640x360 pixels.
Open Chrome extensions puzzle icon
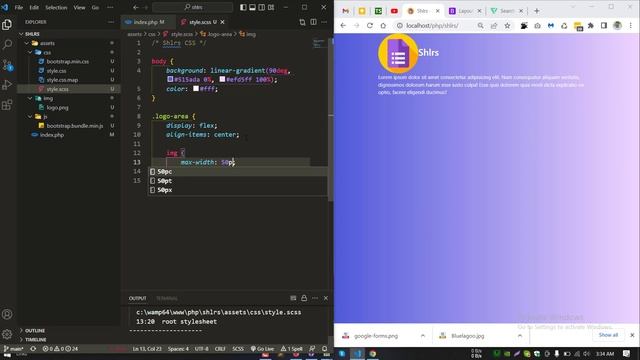pos(591,26)
